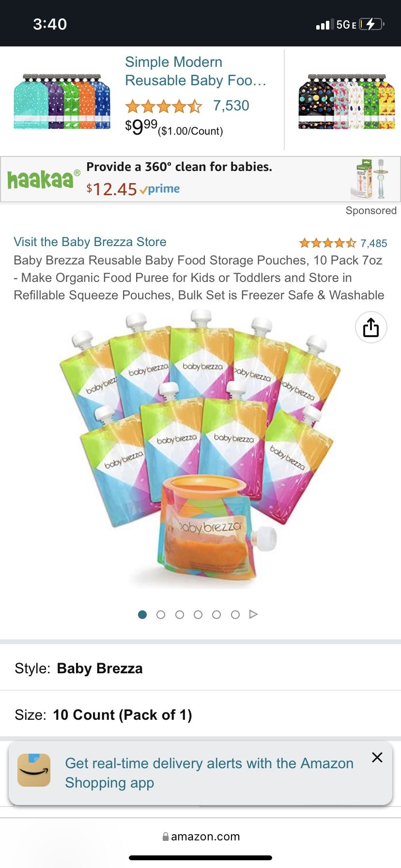
Task: Tap the amazon.com address bar
Action: tap(200, 837)
